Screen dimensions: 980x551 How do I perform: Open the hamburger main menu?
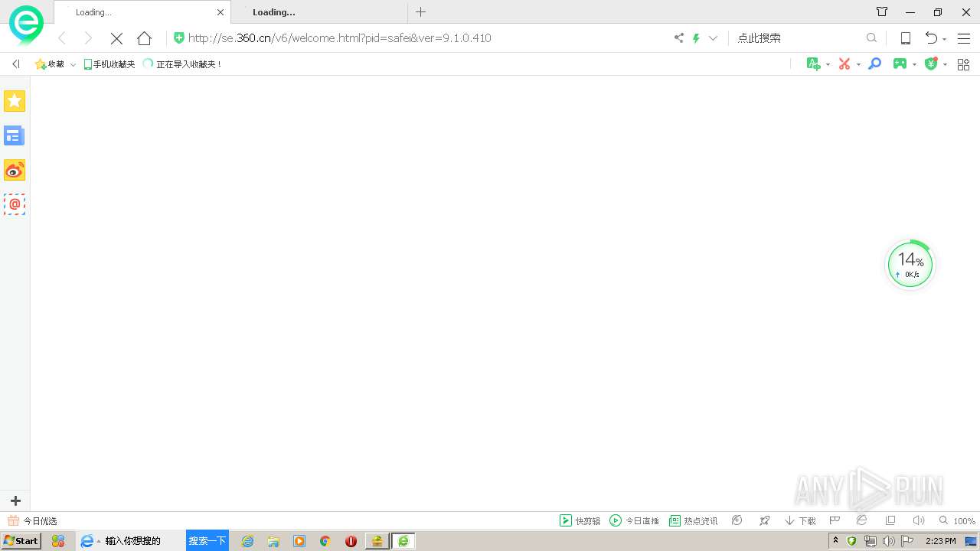point(964,38)
